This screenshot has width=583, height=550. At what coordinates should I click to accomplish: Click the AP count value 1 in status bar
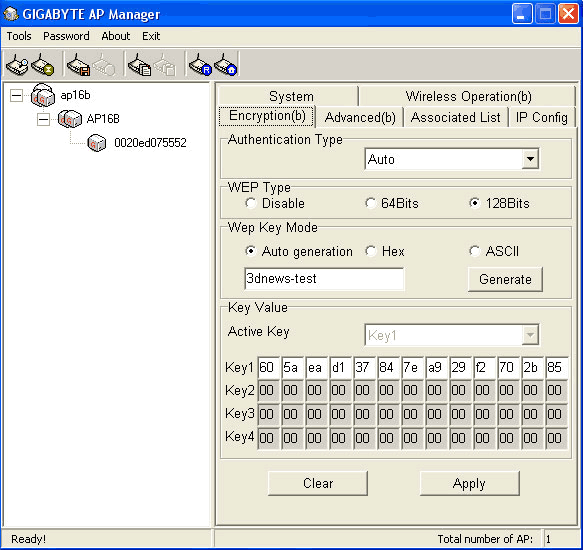coord(548,539)
